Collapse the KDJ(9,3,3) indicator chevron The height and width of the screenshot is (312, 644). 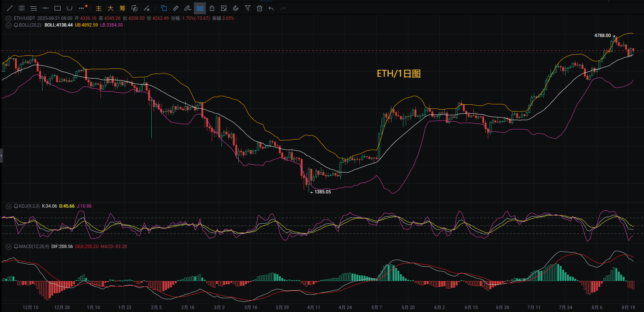pos(9,206)
